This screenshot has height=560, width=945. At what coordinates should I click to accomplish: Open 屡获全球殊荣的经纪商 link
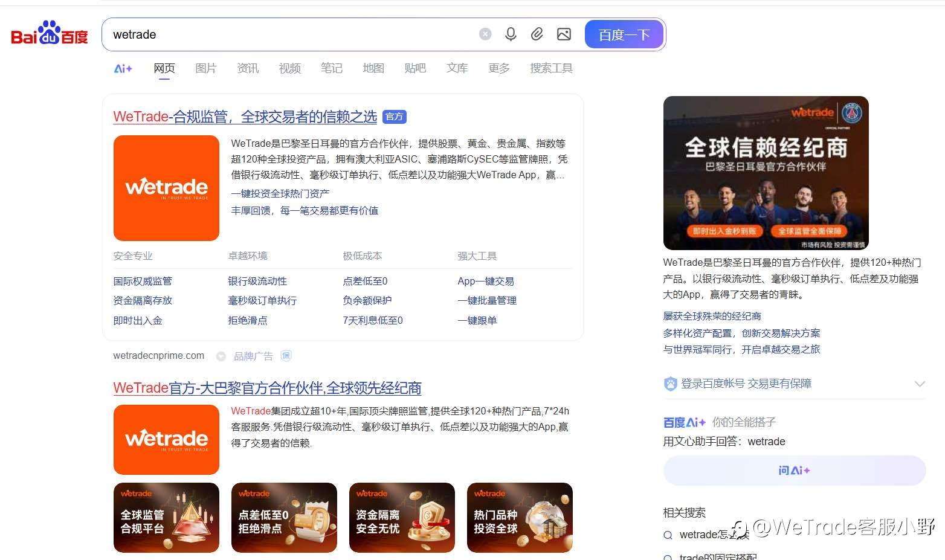pyautogui.click(x=712, y=317)
